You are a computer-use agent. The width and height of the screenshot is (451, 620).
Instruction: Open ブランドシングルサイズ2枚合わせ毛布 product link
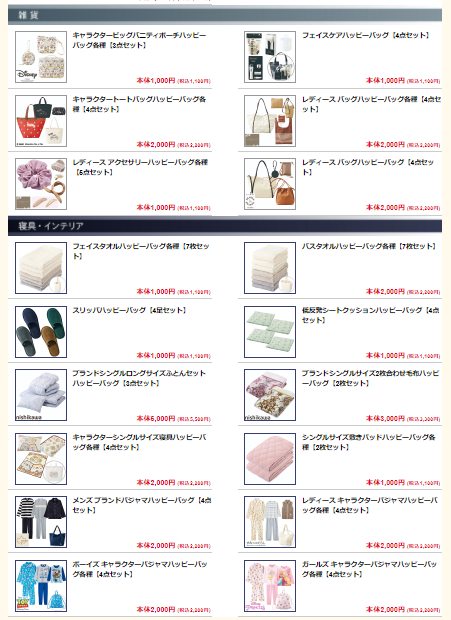point(370,378)
